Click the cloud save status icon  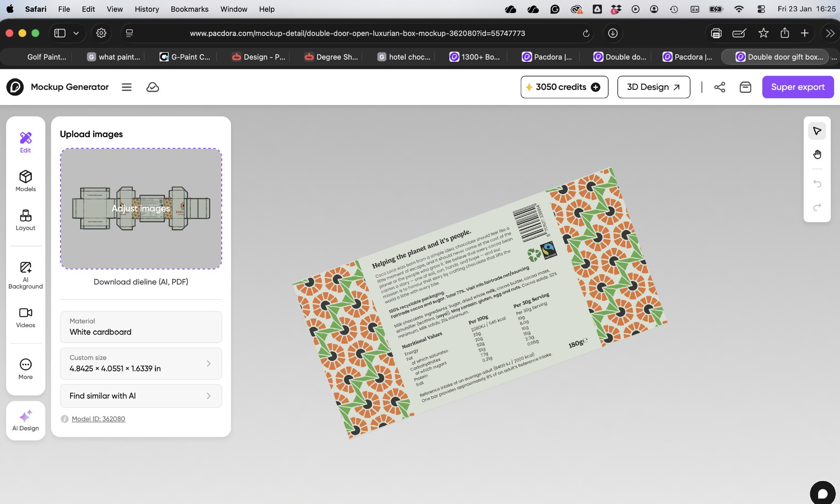tap(152, 87)
